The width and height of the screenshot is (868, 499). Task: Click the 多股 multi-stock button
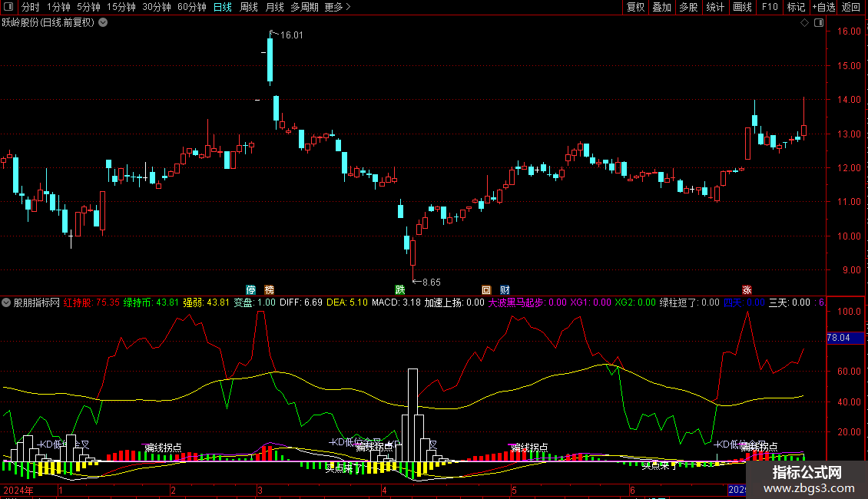click(x=689, y=7)
